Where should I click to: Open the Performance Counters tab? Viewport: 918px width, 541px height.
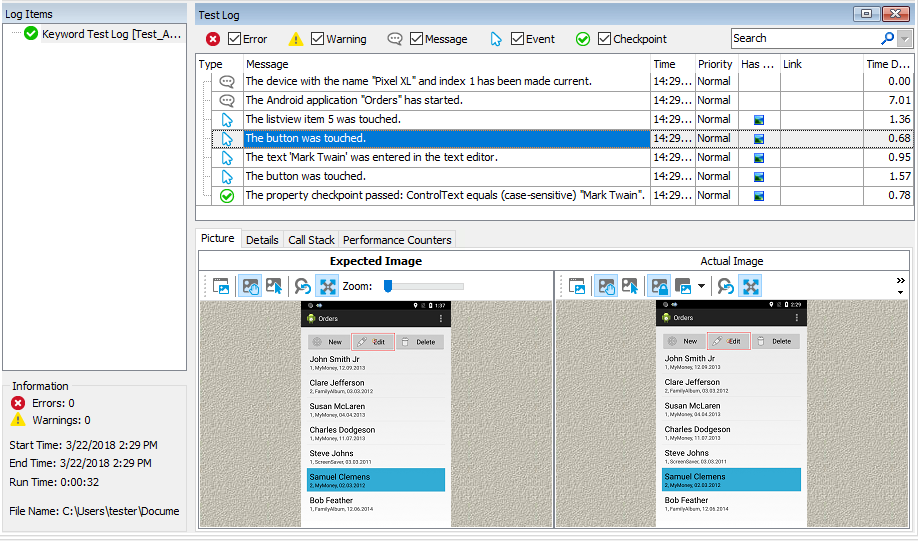click(x=397, y=240)
